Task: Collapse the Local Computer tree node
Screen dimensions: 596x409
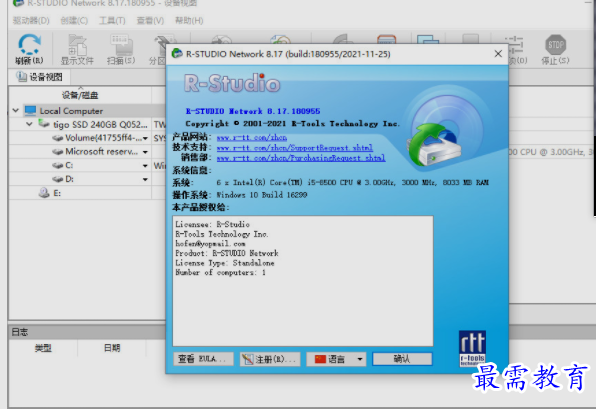Action: click(x=16, y=111)
